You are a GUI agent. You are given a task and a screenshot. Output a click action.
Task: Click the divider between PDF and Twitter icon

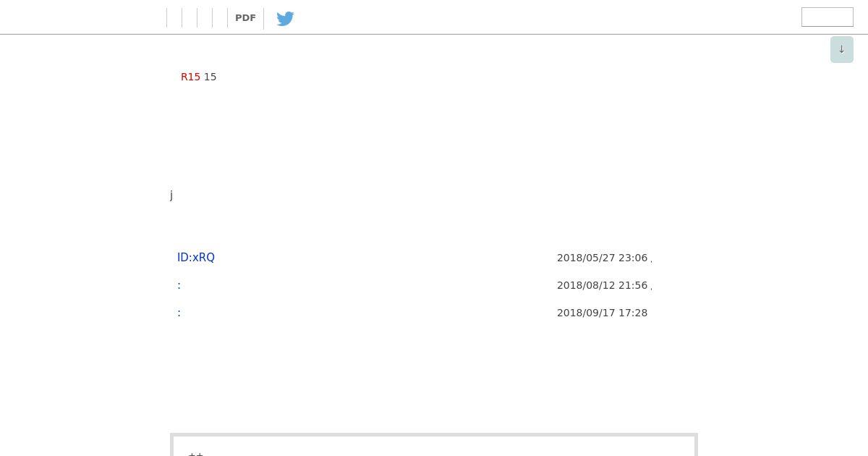click(x=263, y=18)
